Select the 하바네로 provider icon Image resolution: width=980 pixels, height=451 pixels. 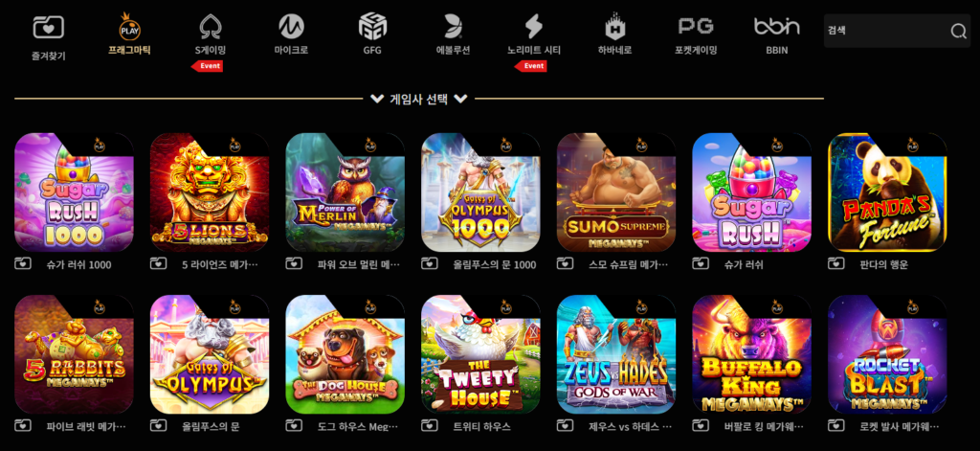click(615, 28)
